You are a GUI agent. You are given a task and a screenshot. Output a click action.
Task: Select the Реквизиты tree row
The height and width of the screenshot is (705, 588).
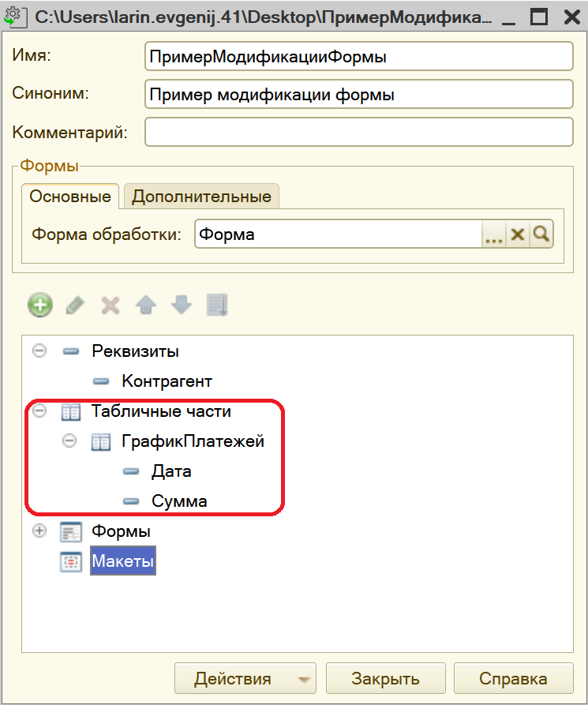(135, 351)
